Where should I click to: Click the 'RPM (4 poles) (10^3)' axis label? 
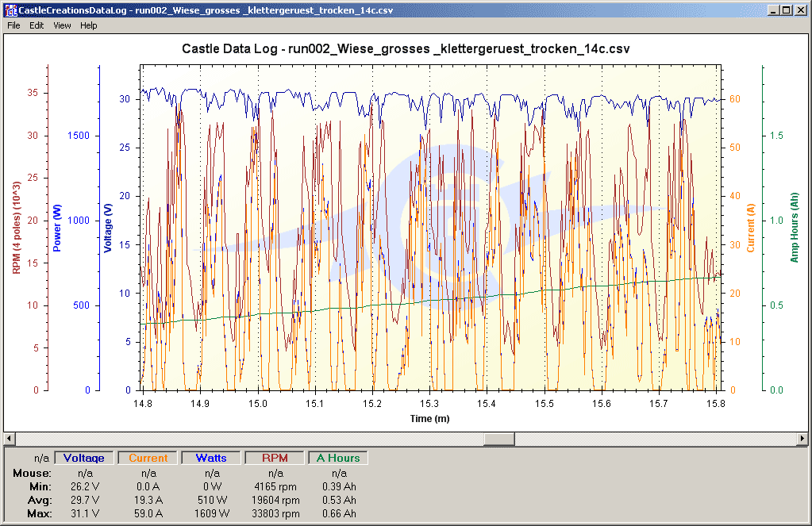pyautogui.click(x=17, y=228)
